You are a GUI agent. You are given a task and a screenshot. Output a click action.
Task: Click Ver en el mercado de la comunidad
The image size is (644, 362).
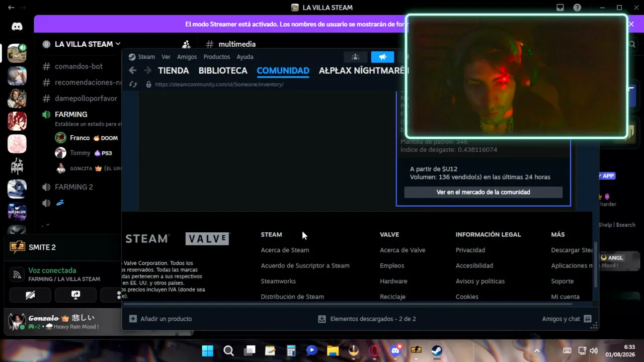tap(483, 192)
